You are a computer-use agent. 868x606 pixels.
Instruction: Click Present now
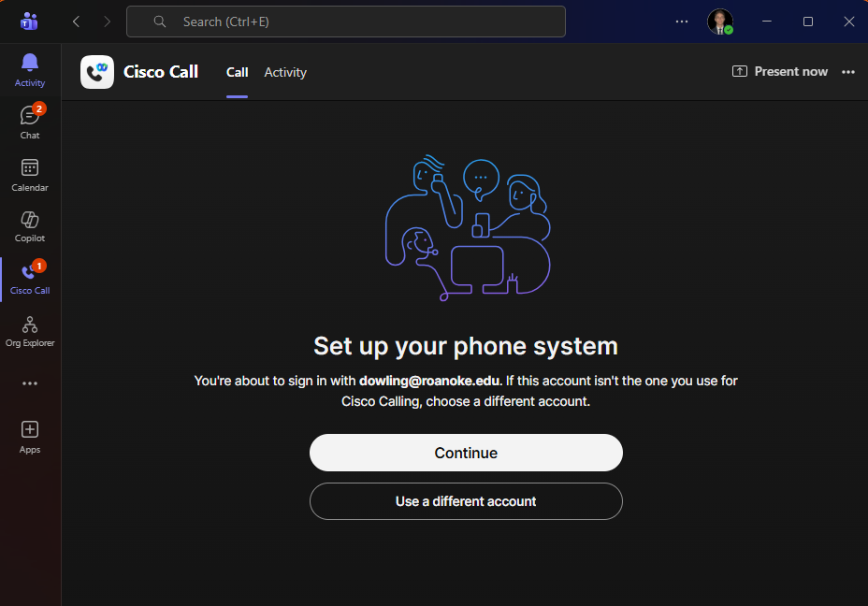click(779, 71)
